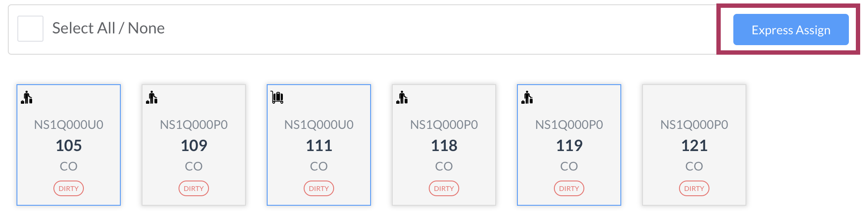The image size is (868, 217).
Task: Select room number 109 tile
Action: click(x=194, y=145)
